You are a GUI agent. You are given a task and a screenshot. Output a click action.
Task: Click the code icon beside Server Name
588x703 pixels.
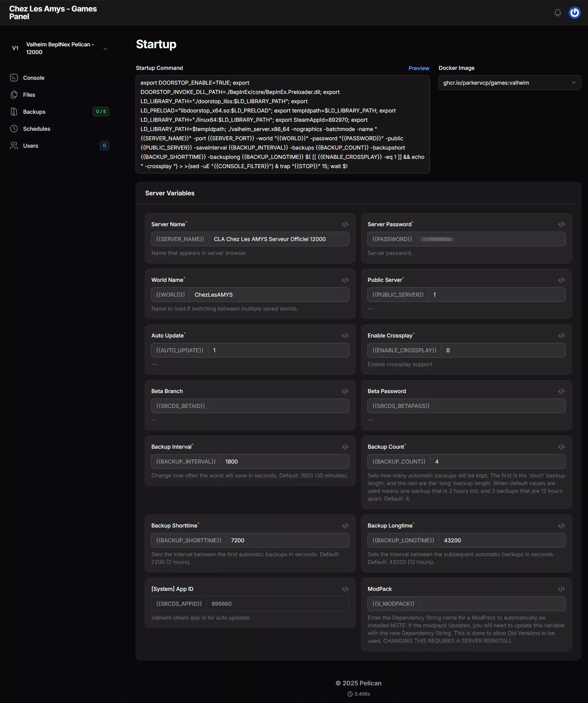[x=345, y=224]
